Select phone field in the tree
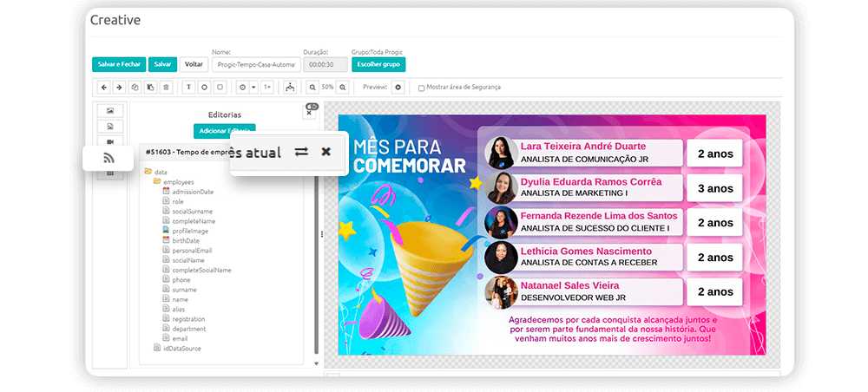Viewport: 868px width, 392px height. tap(181, 280)
